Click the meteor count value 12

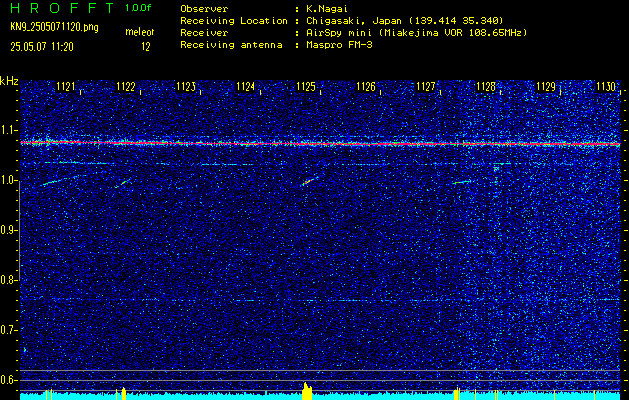click(146, 47)
